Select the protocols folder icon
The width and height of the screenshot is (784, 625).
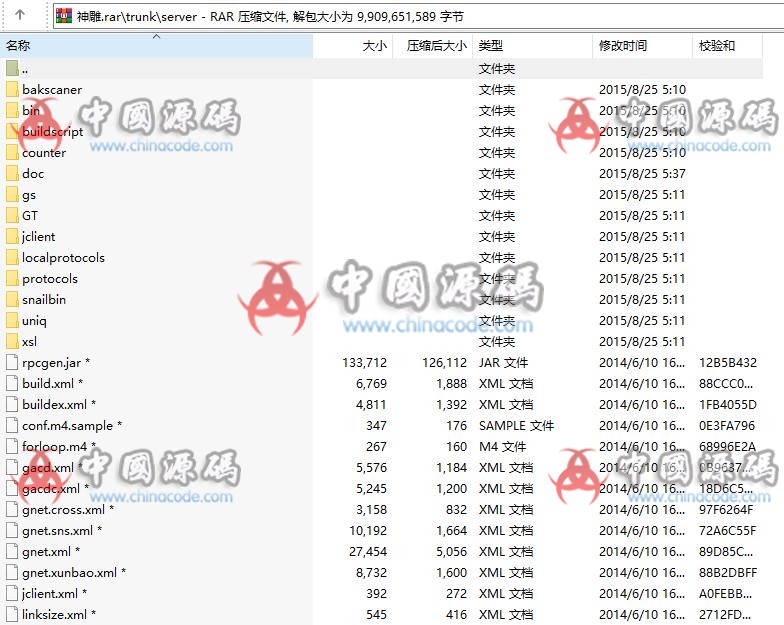coord(12,278)
